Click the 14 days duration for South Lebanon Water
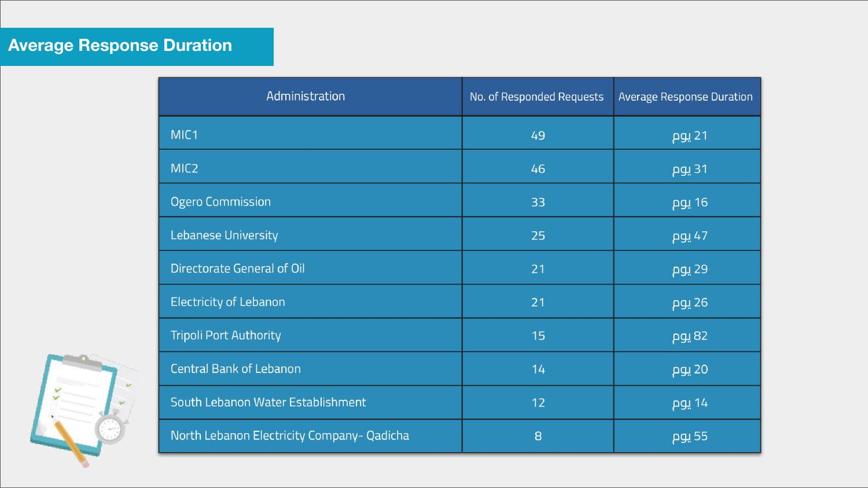This screenshot has height=488, width=868. point(690,403)
